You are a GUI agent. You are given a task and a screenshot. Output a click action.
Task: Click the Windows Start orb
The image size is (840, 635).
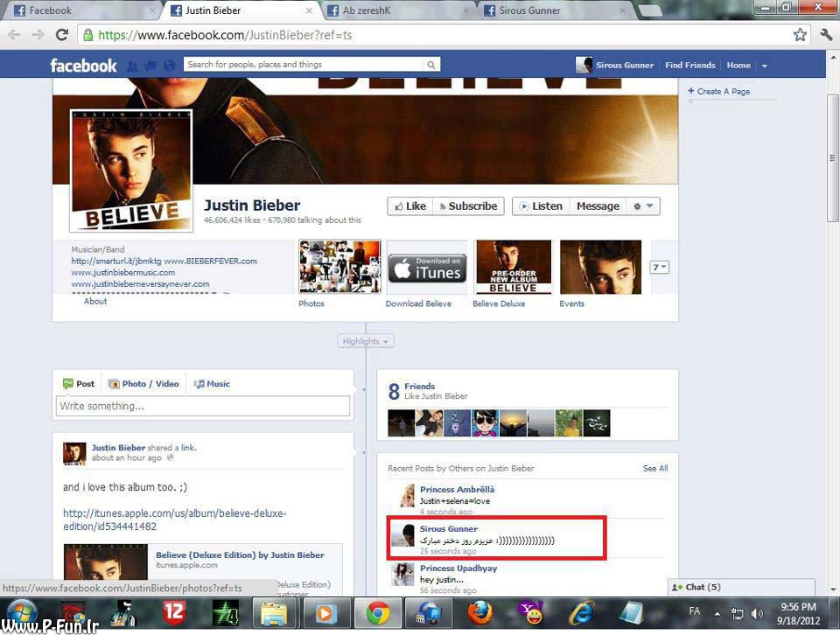tap(21, 613)
